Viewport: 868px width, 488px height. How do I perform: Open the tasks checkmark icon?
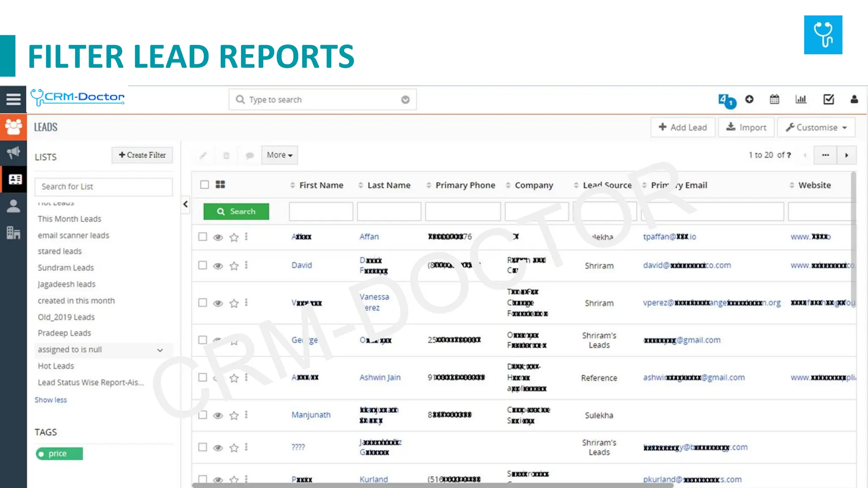point(829,99)
